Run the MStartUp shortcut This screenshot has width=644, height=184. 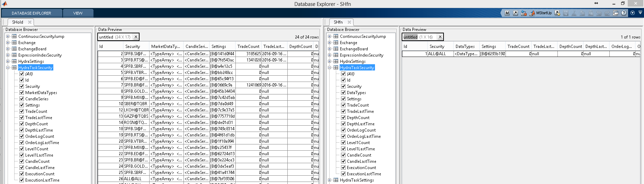(x=541, y=13)
